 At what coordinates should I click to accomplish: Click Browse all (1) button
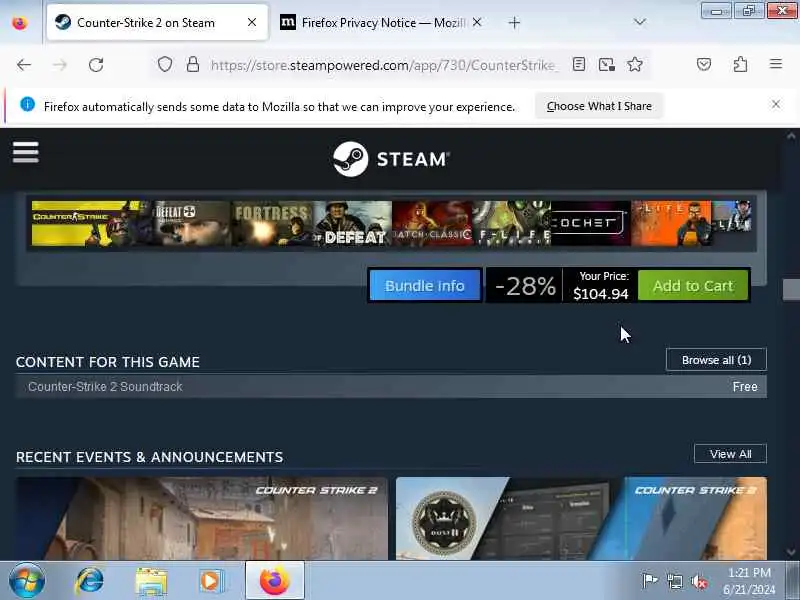[716, 360]
